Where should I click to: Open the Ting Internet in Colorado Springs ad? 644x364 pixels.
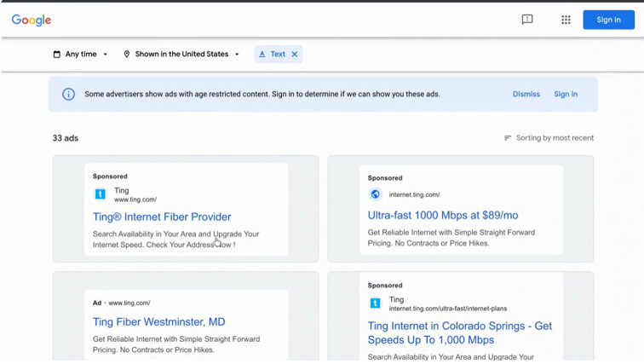[460, 332]
